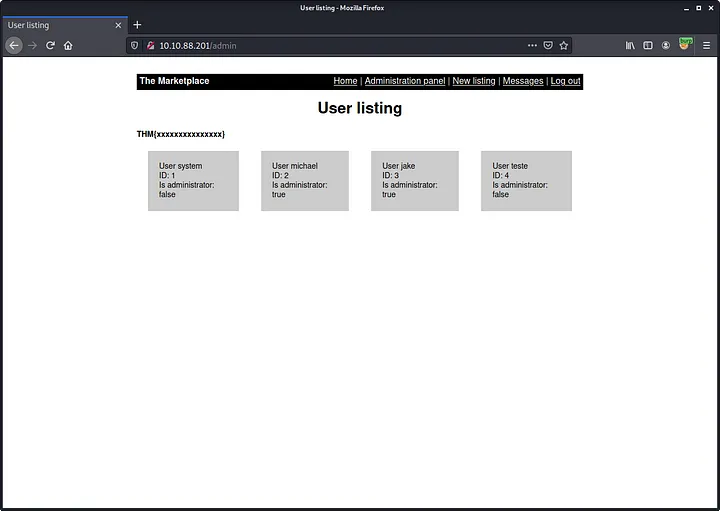Viewport: 720px width, 511px height.
Task: Show tracking protection shield info
Action: click(135, 45)
